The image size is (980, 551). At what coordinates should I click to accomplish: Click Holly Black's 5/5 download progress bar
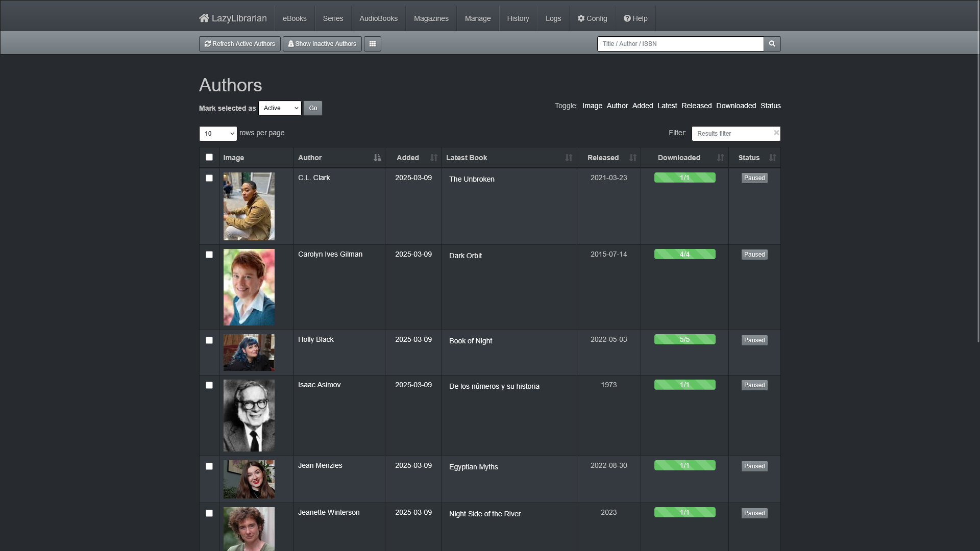tap(685, 339)
